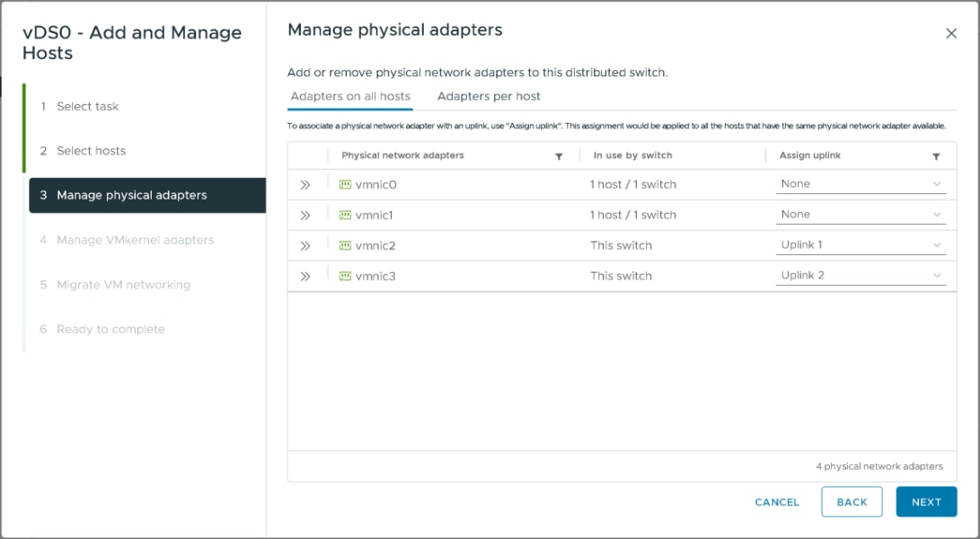Close the Manage physical adapters dialog
Viewport: 980px width, 539px height.
click(950, 34)
